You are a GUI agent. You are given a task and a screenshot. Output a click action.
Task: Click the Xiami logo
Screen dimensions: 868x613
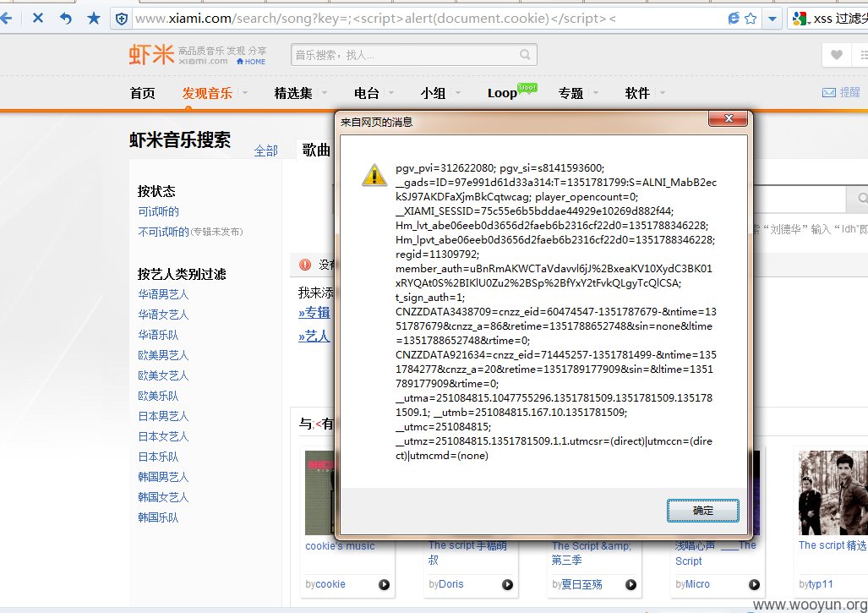pyautogui.click(x=151, y=54)
